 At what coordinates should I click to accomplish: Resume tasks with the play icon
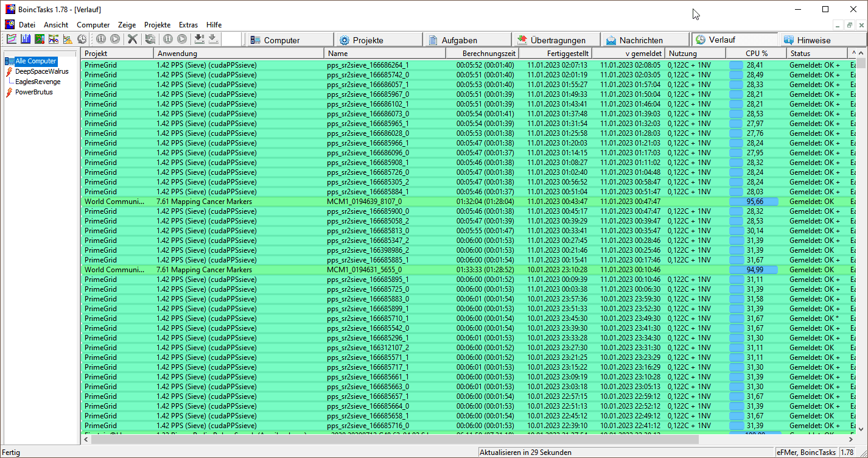(x=115, y=38)
